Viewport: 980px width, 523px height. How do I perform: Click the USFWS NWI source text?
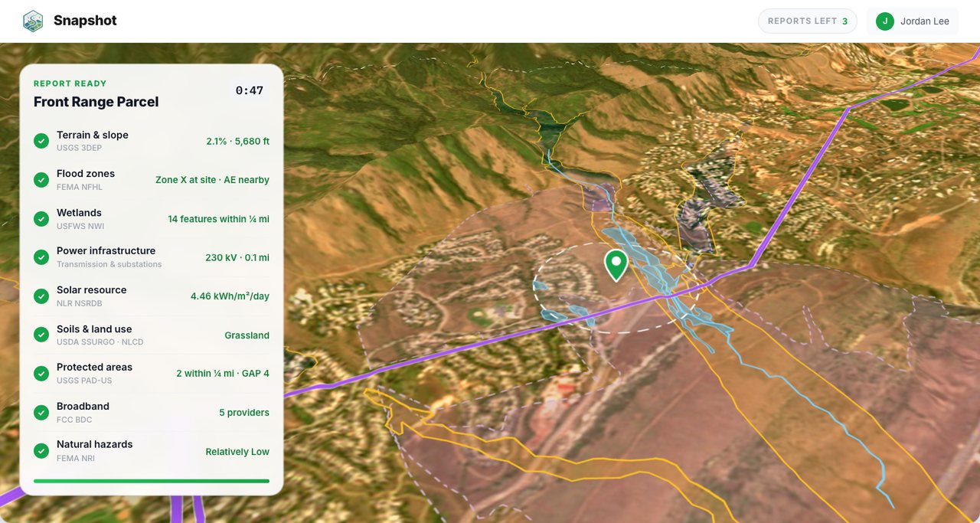click(x=80, y=226)
